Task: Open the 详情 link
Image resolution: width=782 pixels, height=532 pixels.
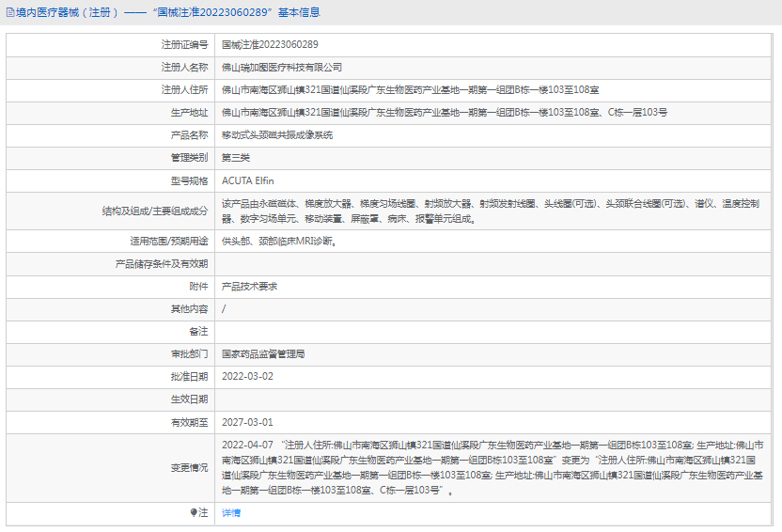Action: 231,512
